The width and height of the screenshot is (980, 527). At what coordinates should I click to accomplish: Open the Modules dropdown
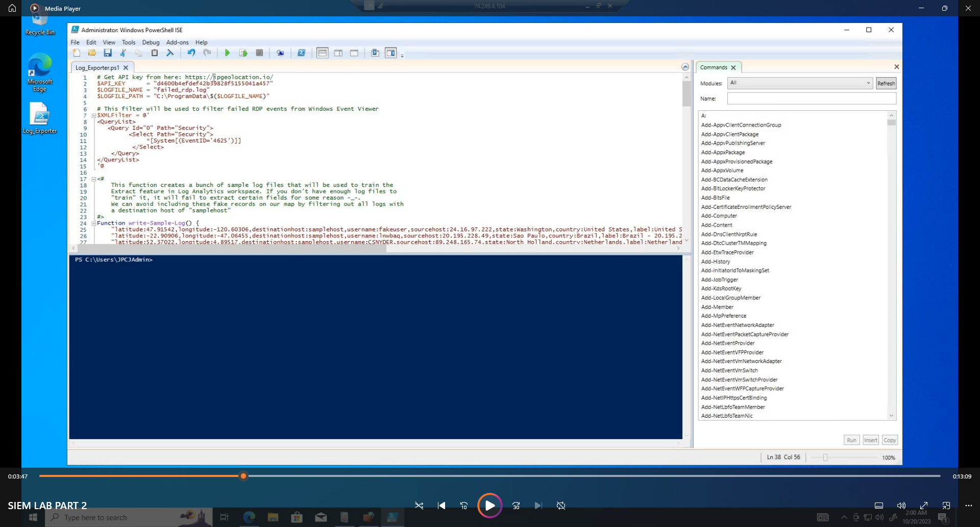tap(800, 83)
